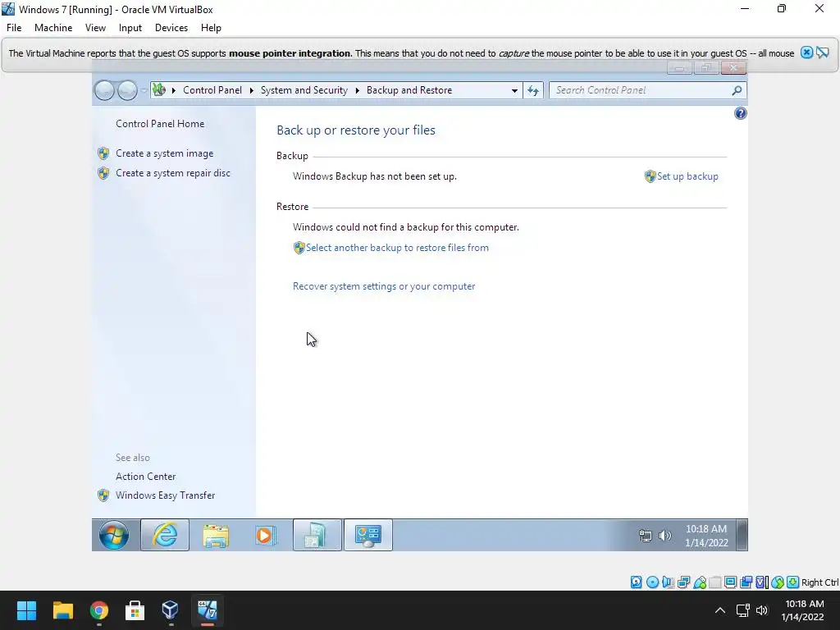Expand the address bar history dropdown
This screenshot has width=840, height=630.
514,90
